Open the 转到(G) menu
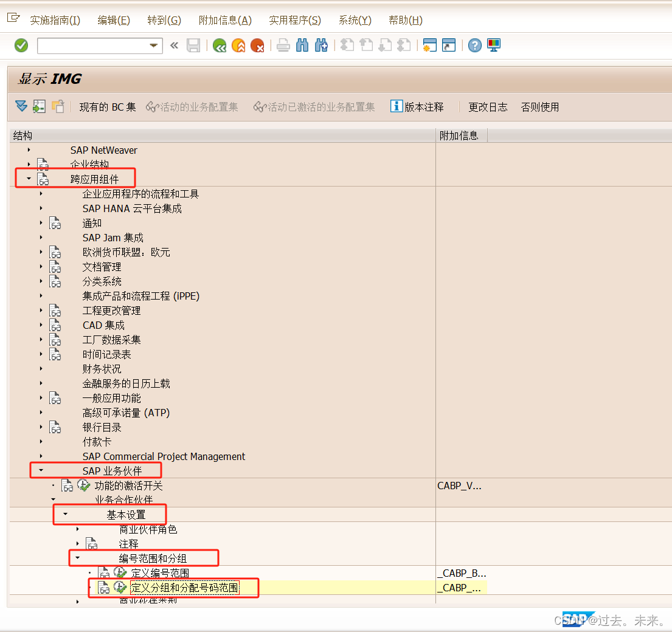 click(x=164, y=20)
